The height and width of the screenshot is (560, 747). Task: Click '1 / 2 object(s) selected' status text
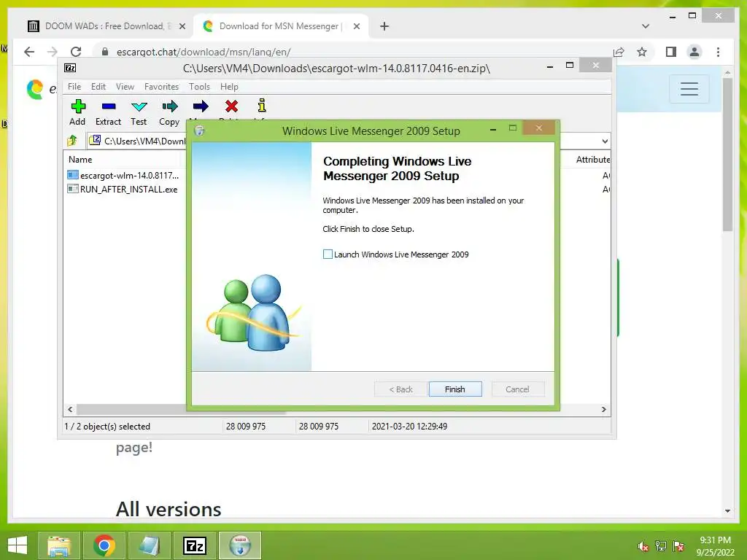tap(107, 426)
